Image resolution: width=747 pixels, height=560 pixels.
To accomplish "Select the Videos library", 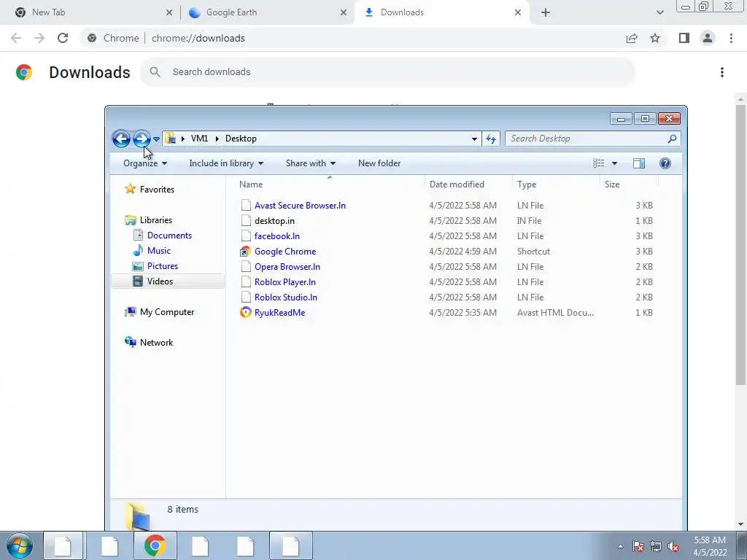I will (168, 281).
